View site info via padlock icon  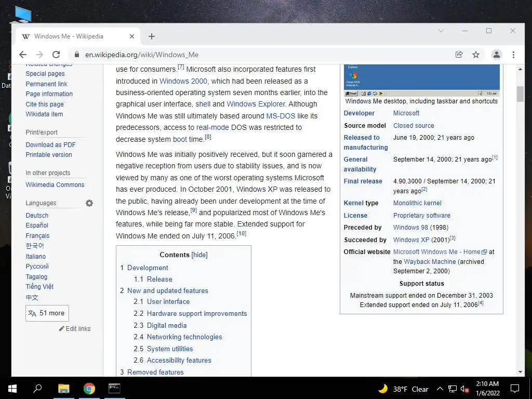coord(77,55)
